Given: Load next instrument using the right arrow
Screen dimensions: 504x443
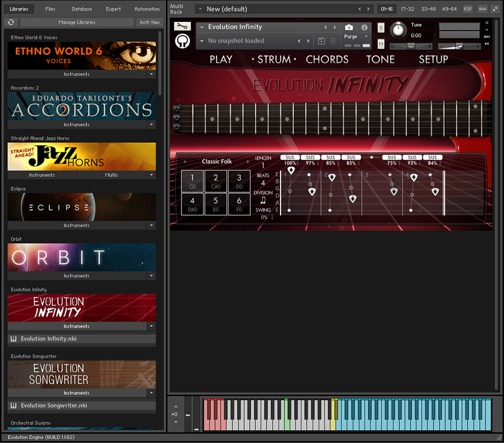Looking at the screenshot, I should coord(335,27).
